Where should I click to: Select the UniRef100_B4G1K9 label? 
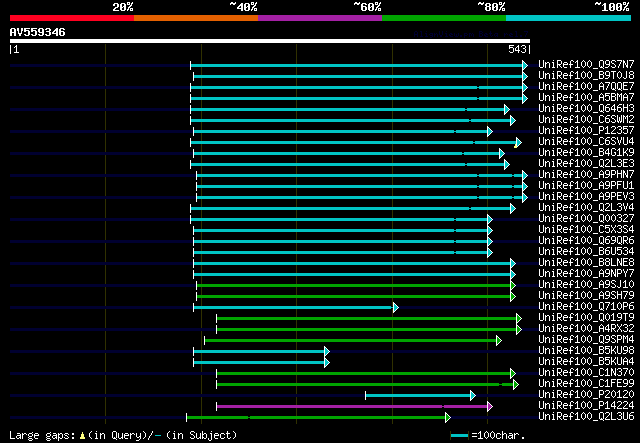click(x=586, y=153)
